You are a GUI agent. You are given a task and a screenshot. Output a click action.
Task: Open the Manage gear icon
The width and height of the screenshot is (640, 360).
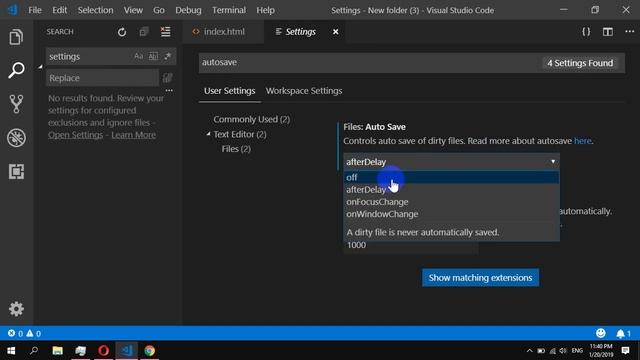tap(16, 309)
